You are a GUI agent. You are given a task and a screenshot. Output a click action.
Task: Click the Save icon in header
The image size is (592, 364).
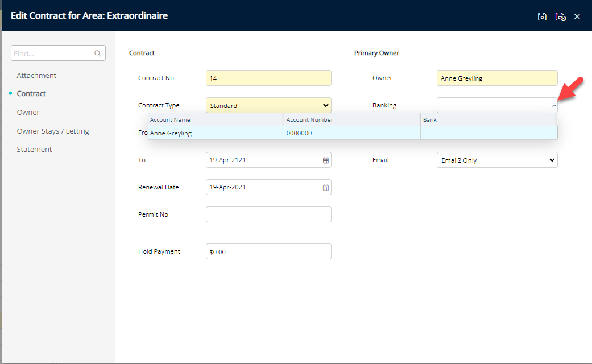point(542,16)
